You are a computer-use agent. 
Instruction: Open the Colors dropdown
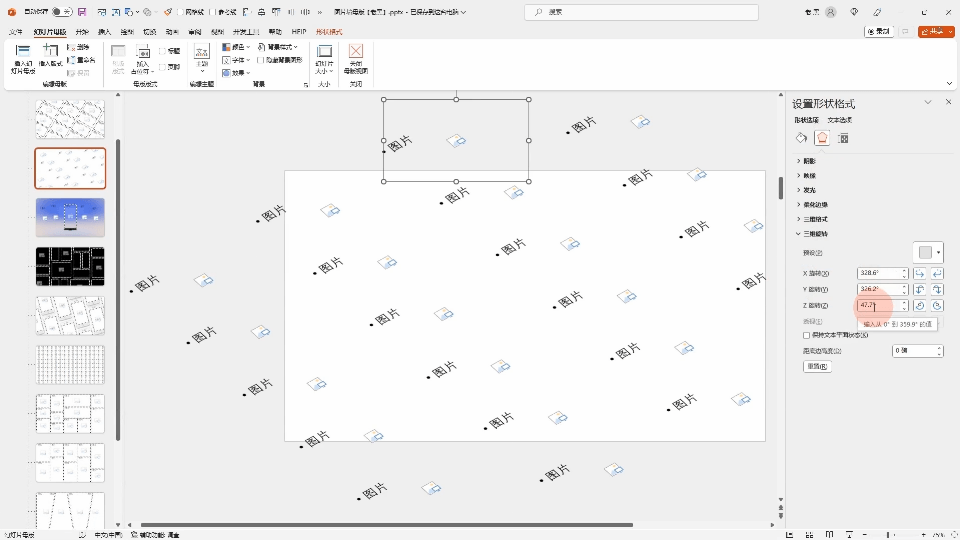(x=236, y=47)
